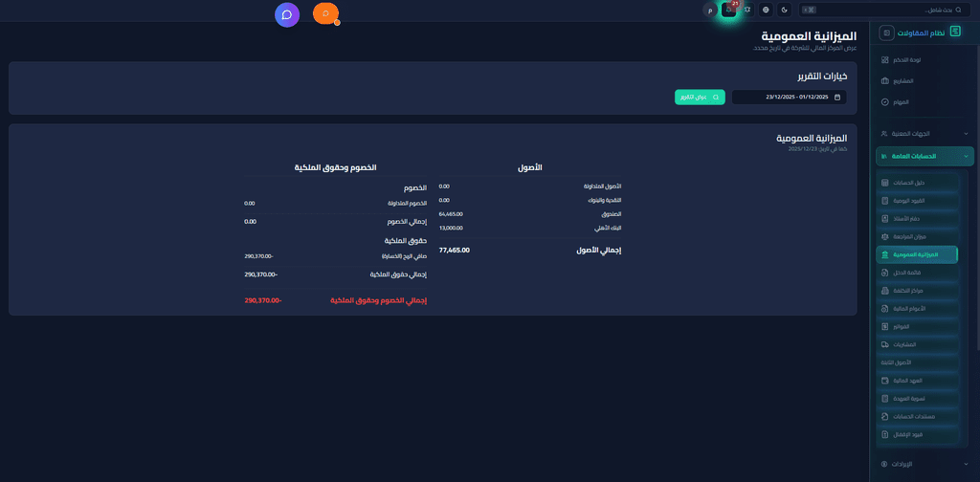Image resolution: width=980 pixels, height=482 pixels.
Task: Click the صافي الربح (الخسارة) row label
Action: (x=405, y=256)
